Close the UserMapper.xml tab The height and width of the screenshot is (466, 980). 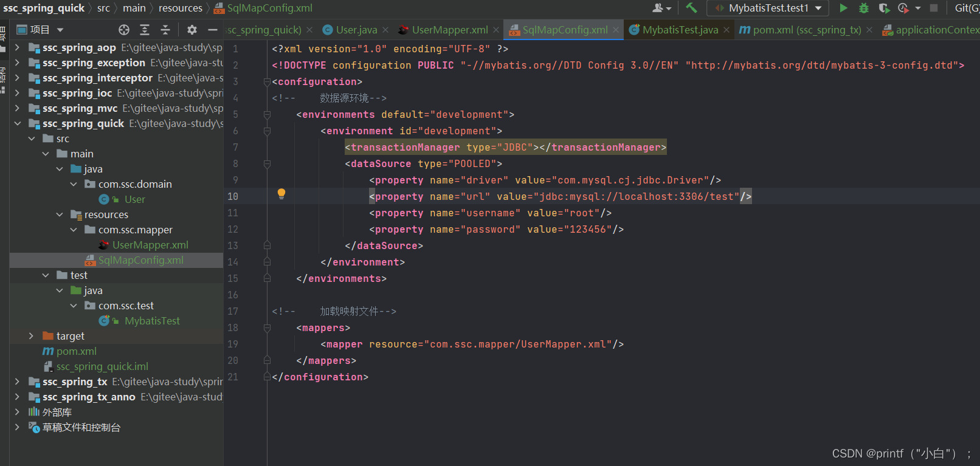click(x=496, y=30)
